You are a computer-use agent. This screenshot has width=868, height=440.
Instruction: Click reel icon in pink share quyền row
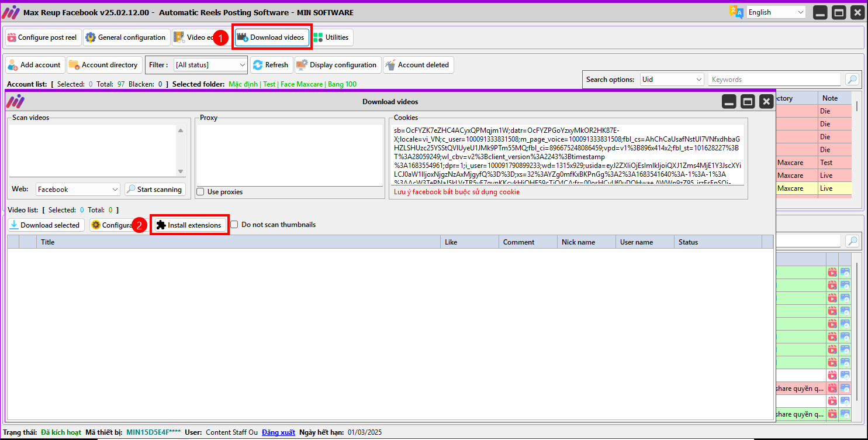coord(832,388)
